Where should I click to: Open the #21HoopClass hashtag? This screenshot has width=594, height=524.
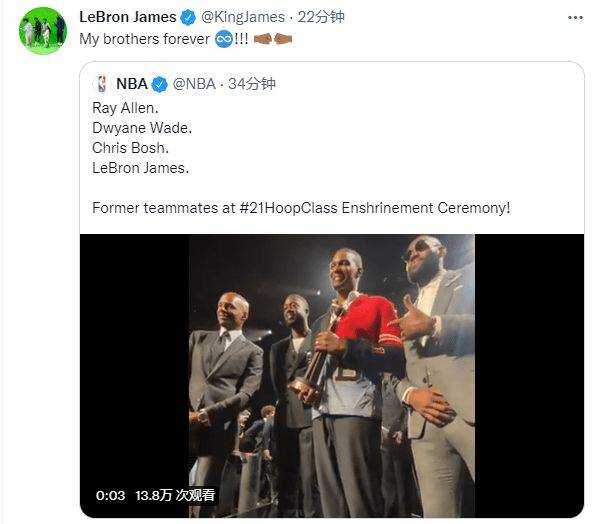(x=288, y=208)
